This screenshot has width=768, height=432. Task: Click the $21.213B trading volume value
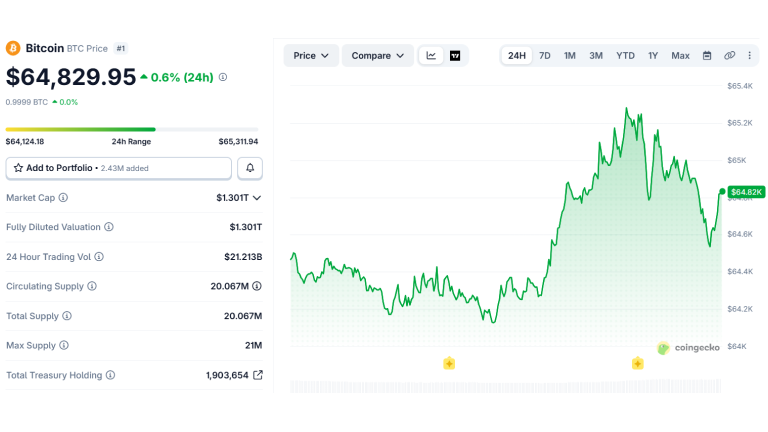point(243,257)
